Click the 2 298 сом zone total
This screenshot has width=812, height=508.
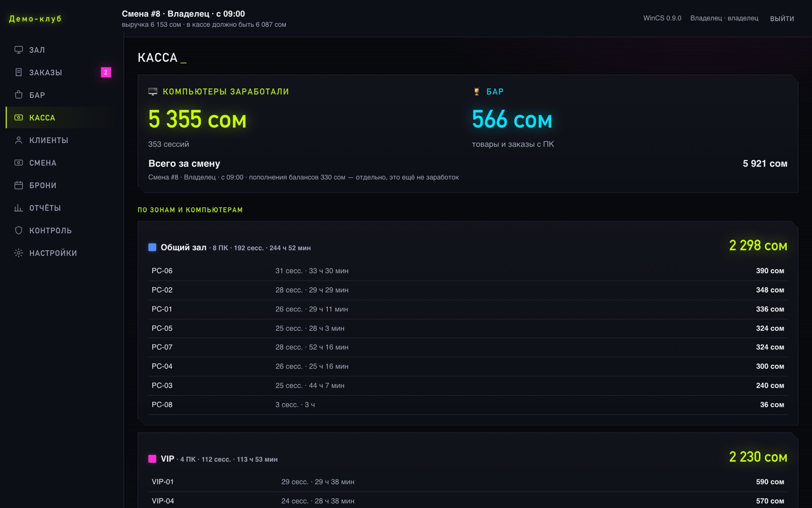[x=758, y=245]
